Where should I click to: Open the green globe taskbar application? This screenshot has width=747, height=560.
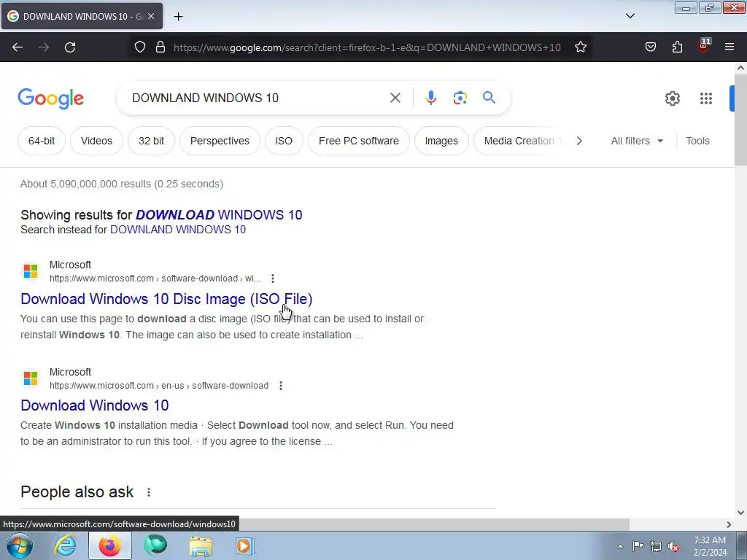[x=155, y=545]
